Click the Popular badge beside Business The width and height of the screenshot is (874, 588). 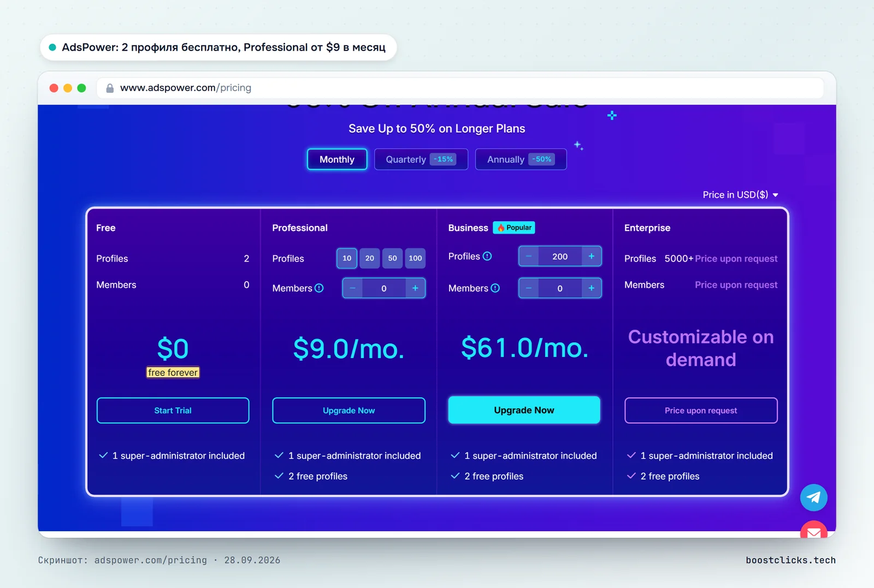click(514, 228)
